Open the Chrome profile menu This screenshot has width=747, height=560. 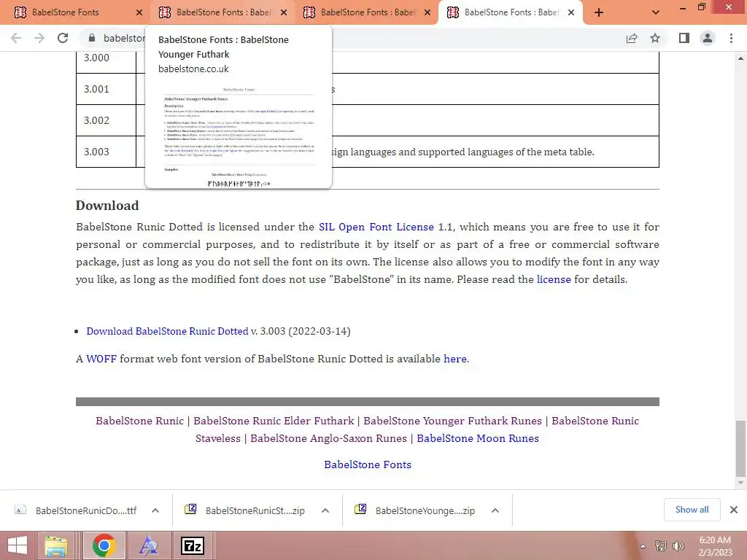tap(708, 38)
